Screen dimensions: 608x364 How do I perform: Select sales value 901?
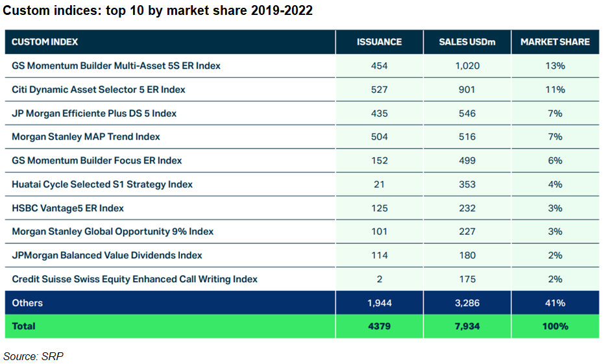click(467, 90)
